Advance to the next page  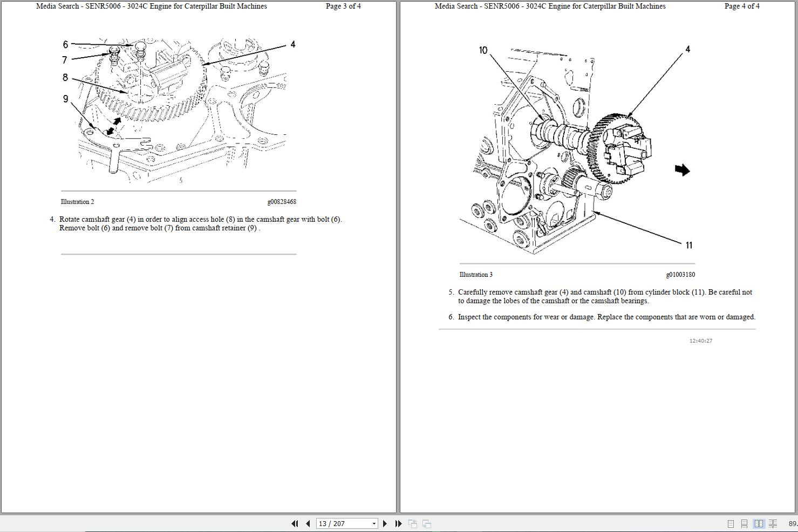tap(385, 523)
